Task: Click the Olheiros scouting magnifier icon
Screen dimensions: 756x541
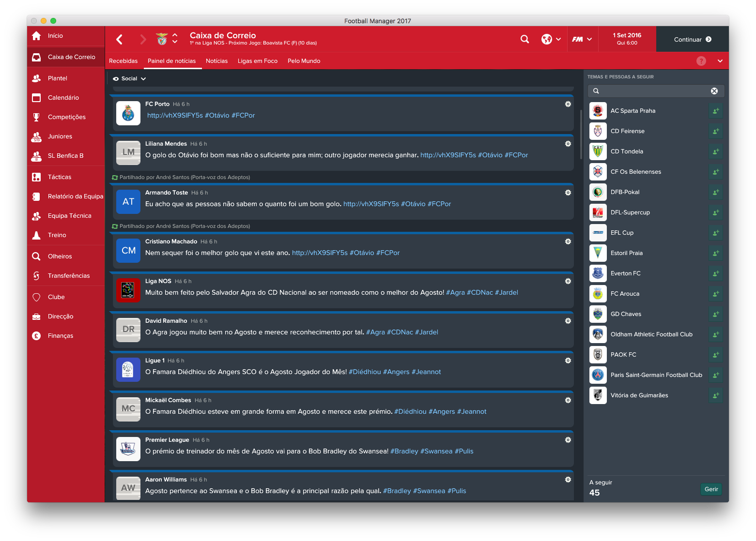Action: click(36, 256)
